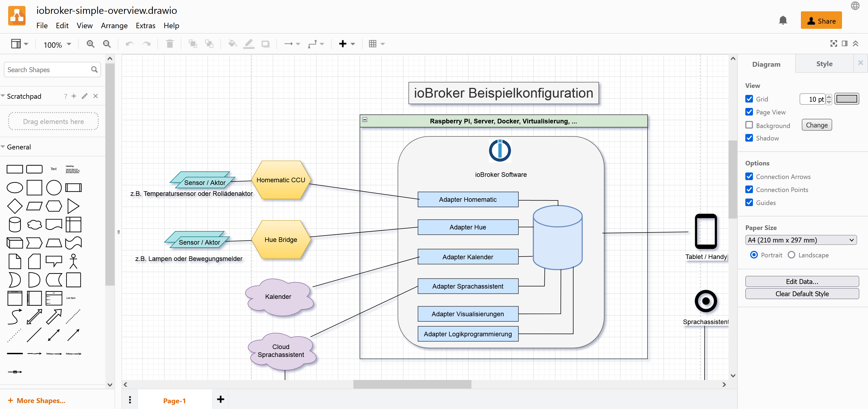This screenshot has width=868, height=409.
Task: Click the Change background button
Action: point(816,125)
